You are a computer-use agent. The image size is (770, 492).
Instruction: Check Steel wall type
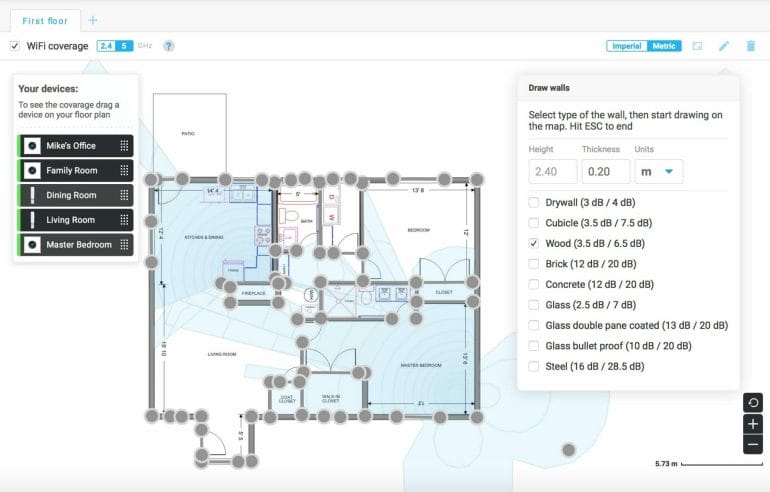pyautogui.click(x=533, y=366)
